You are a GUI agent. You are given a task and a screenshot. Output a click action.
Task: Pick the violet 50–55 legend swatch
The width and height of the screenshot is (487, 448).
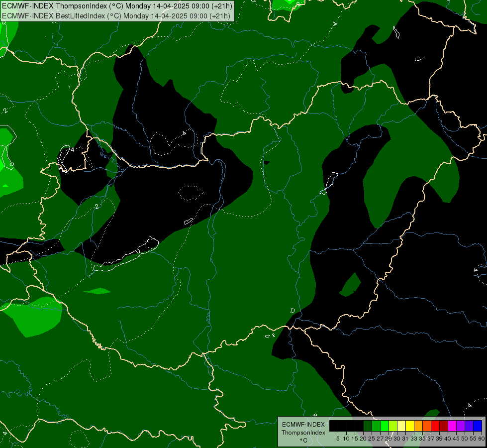point(469,426)
